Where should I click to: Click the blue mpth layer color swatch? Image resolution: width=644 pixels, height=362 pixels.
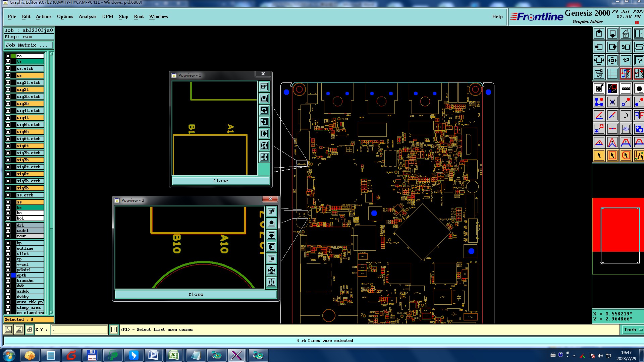coord(13,275)
